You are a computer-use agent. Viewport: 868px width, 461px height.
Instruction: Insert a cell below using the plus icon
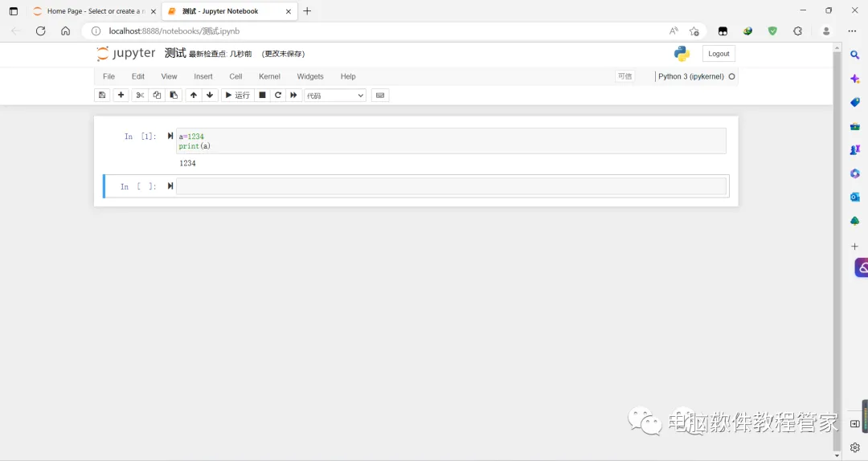click(121, 96)
